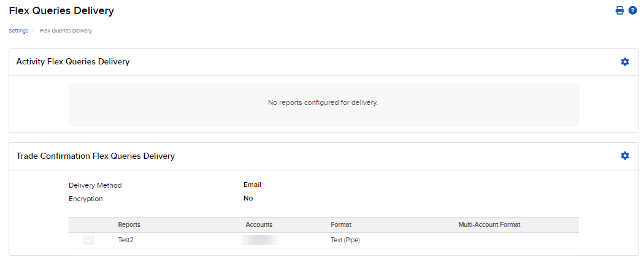Click the 'No reports configured for delivery' message

tap(323, 102)
